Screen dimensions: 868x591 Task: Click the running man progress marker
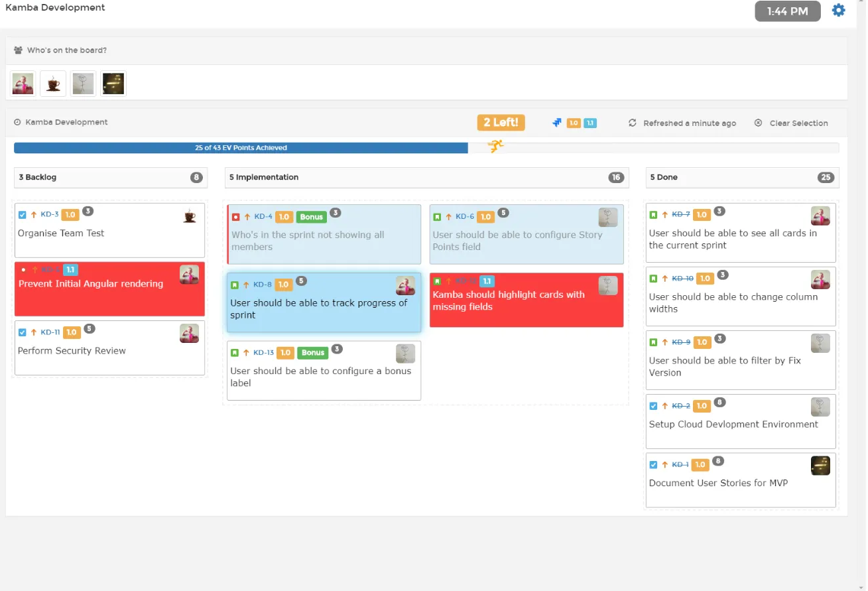[495, 146]
